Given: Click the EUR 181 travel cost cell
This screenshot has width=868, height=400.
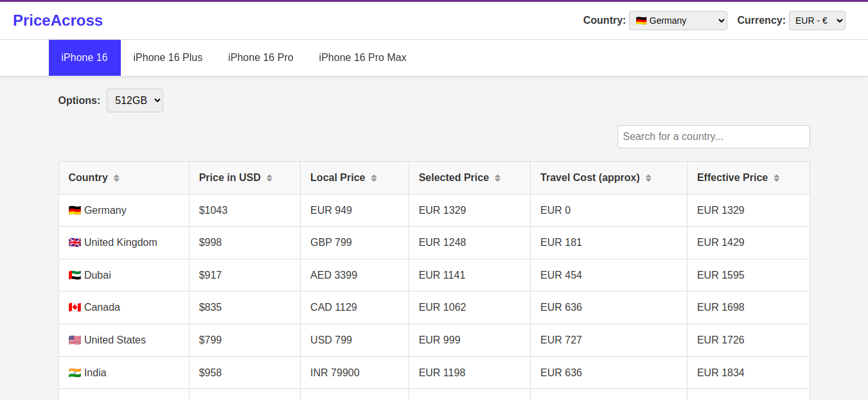Looking at the screenshot, I should tap(609, 243).
